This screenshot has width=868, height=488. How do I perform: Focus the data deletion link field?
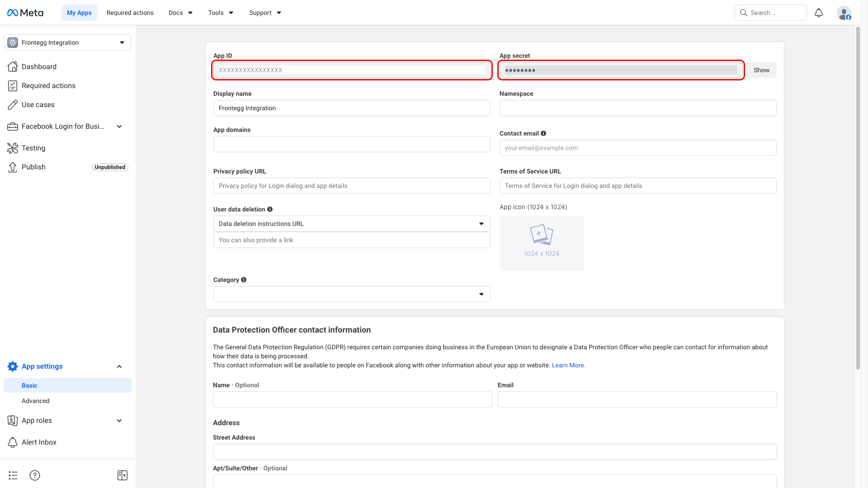[x=352, y=240]
